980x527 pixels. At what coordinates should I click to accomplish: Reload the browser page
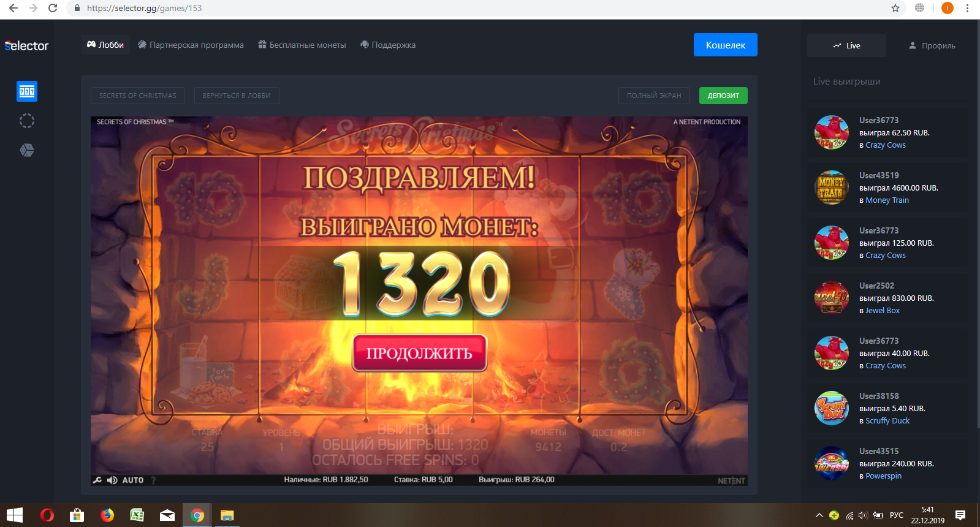click(x=53, y=8)
